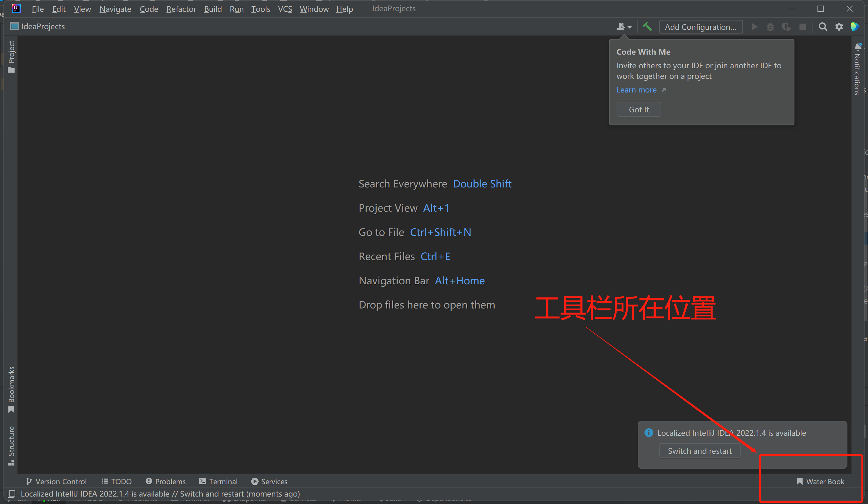
Task: Click the green Build Project hammer icon
Action: tap(647, 27)
